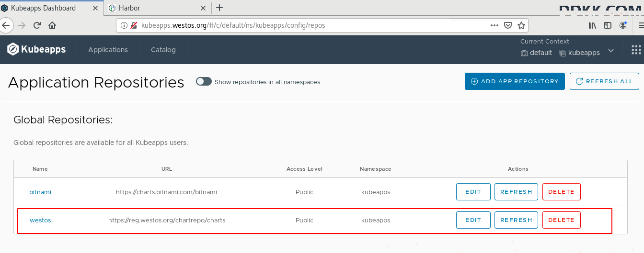Open the apps grid menu icon
The width and height of the screenshot is (644, 253).
[x=636, y=50]
